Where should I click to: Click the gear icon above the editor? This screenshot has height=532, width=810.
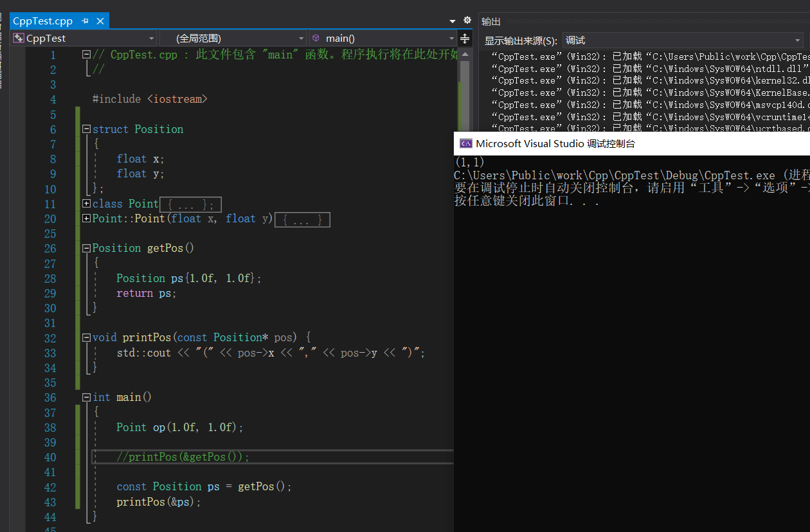[x=467, y=21]
